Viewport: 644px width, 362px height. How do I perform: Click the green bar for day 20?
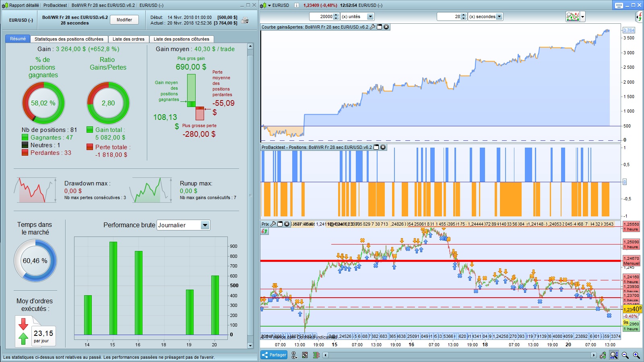(x=215, y=305)
